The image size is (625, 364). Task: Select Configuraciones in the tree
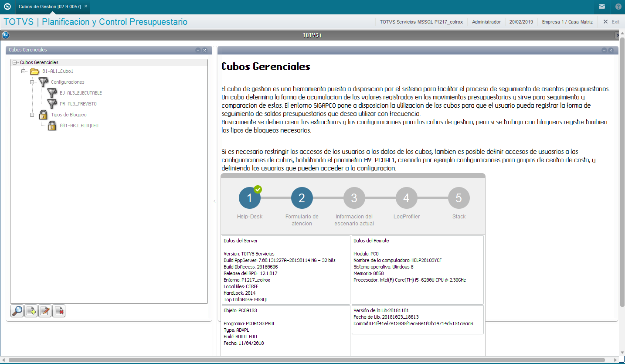pos(68,82)
